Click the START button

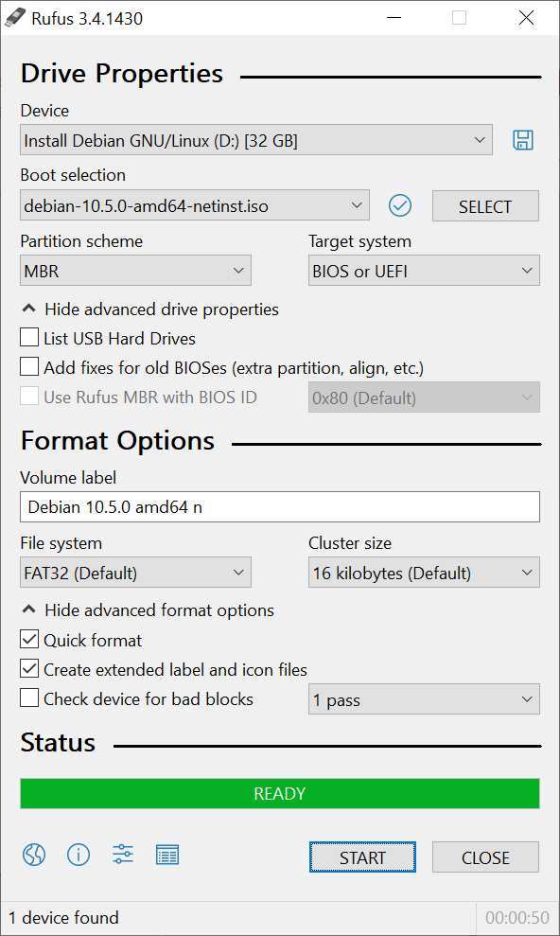coord(362,857)
